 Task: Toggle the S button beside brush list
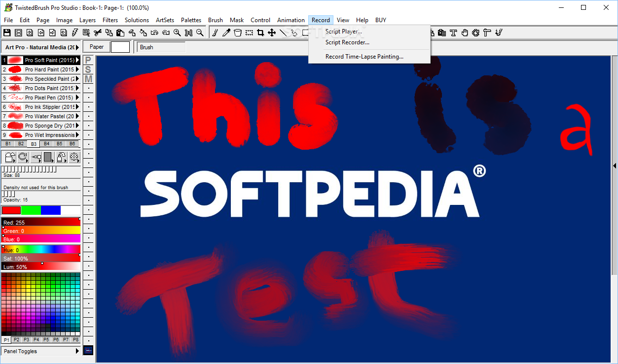pos(88,69)
